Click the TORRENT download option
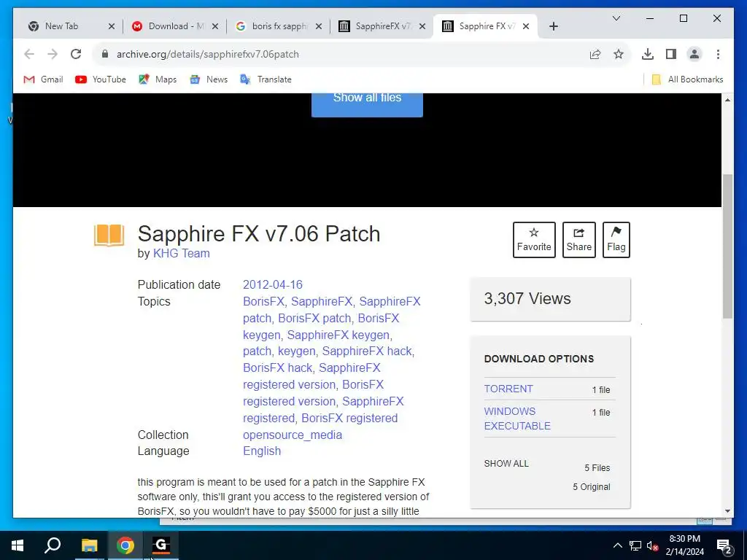Screen dimensions: 747x560 [508, 389]
